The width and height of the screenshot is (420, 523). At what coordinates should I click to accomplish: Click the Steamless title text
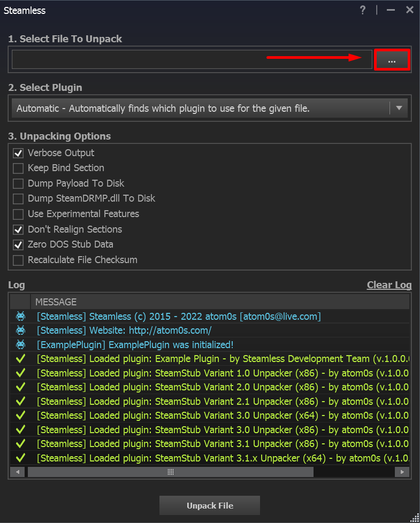pos(25,10)
